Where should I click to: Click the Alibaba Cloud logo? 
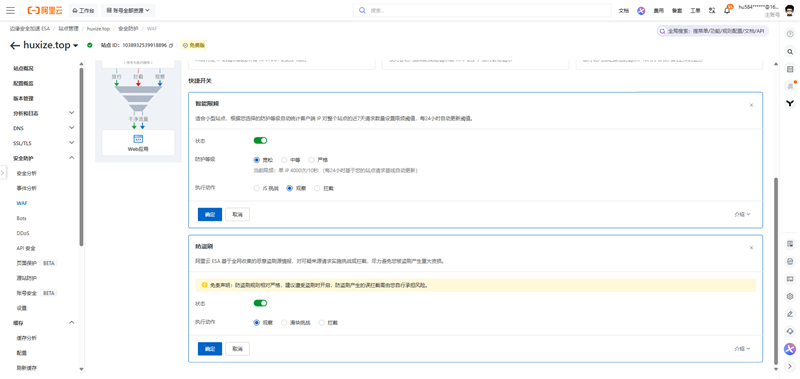44,10
